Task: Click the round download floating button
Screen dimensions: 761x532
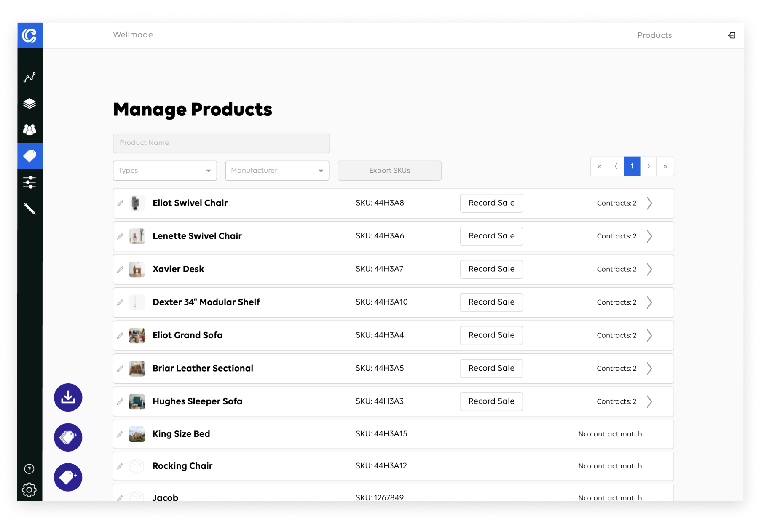Action: [x=68, y=397]
